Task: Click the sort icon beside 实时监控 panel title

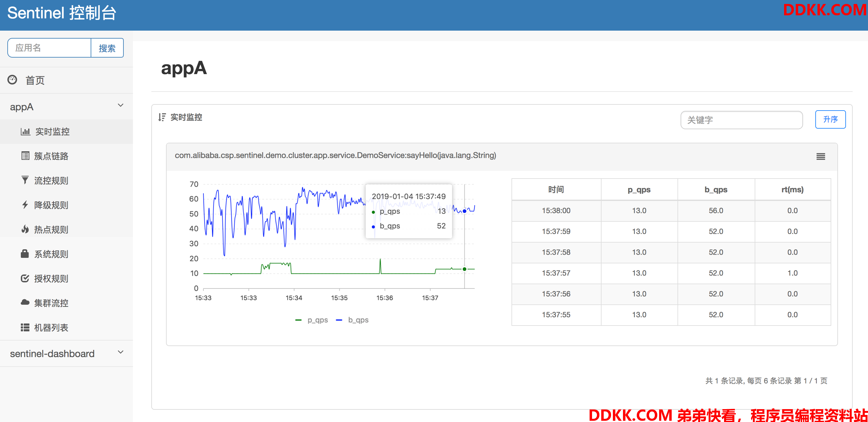Action: pos(162,117)
